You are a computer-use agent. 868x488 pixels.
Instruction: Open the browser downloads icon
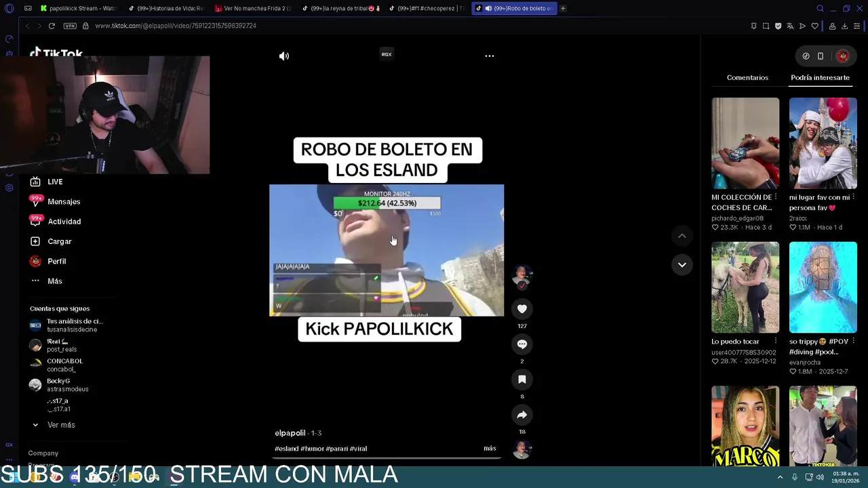[x=844, y=26]
